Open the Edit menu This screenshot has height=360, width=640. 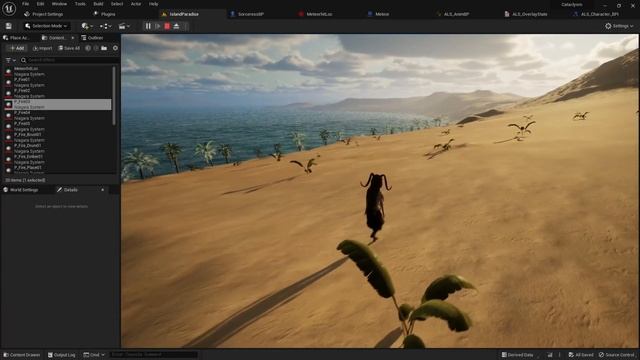[x=40, y=4]
